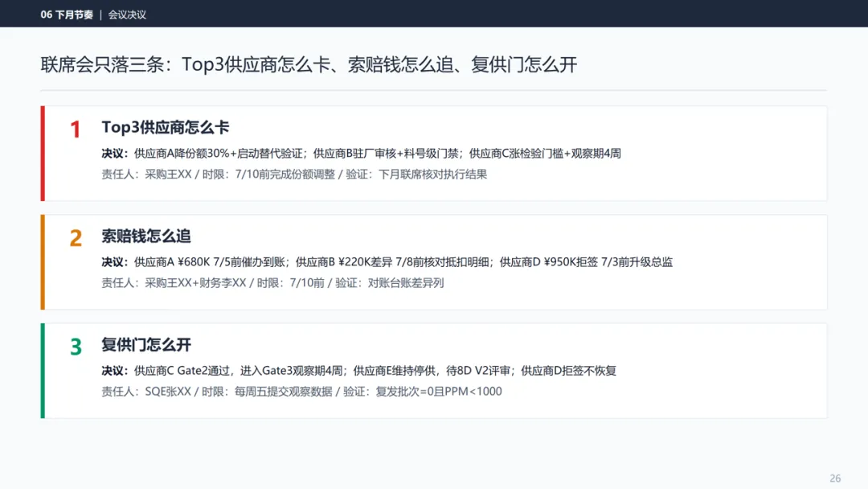Select the decision line with 供应商A ¥680K
The image size is (868, 489).
(387, 262)
